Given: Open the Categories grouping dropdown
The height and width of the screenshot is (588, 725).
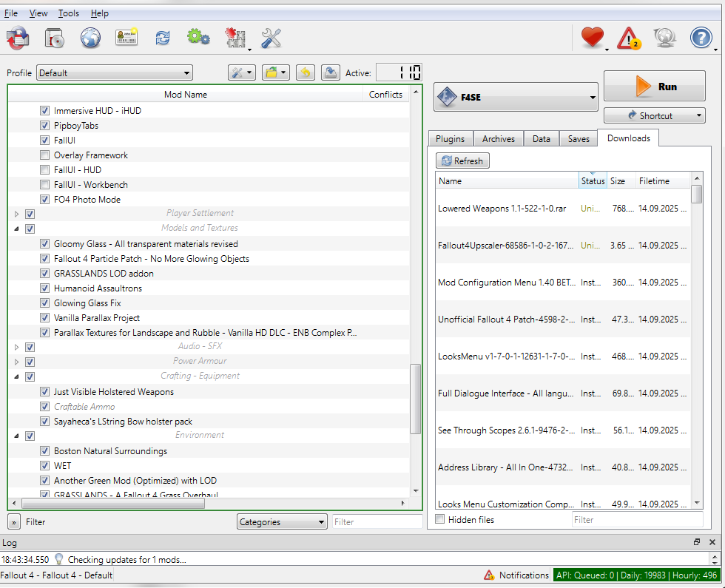Looking at the screenshot, I should [x=282, y=522].
